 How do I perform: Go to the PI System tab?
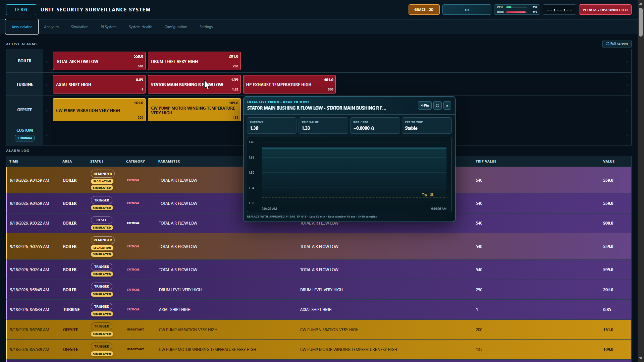[x=108, y=27]
